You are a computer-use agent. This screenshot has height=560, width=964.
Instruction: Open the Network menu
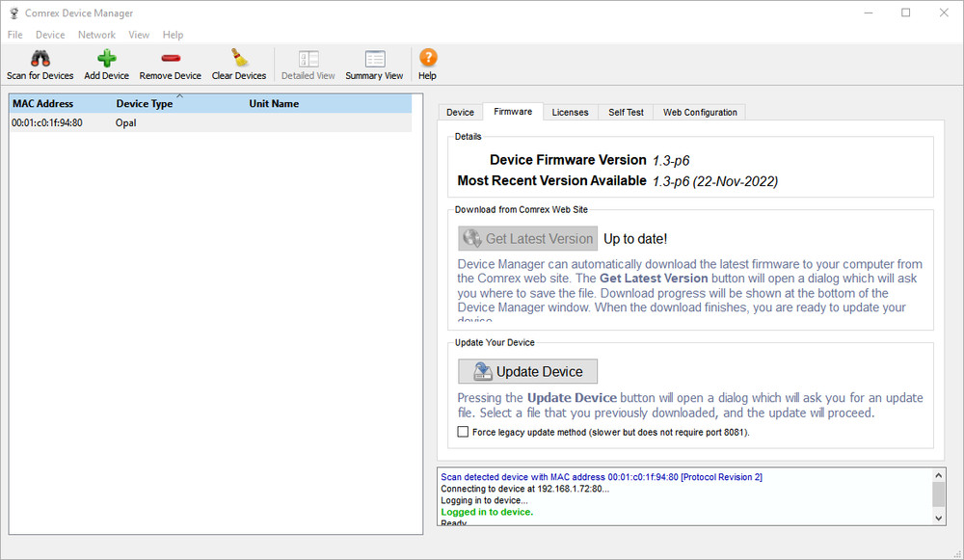coord(96,35)
